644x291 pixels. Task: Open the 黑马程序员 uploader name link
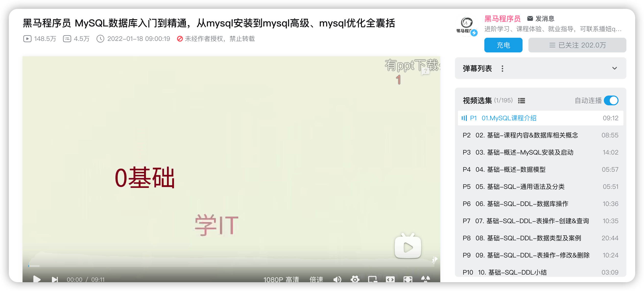(502, 19)
